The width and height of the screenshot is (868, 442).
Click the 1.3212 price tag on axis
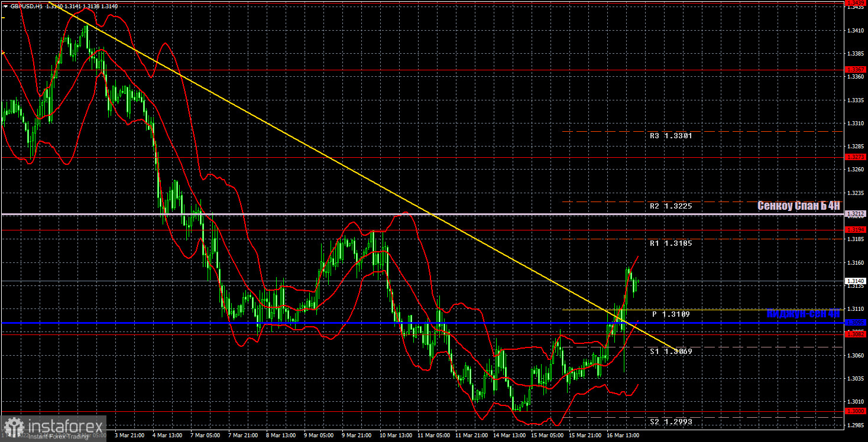coord(856,214)
